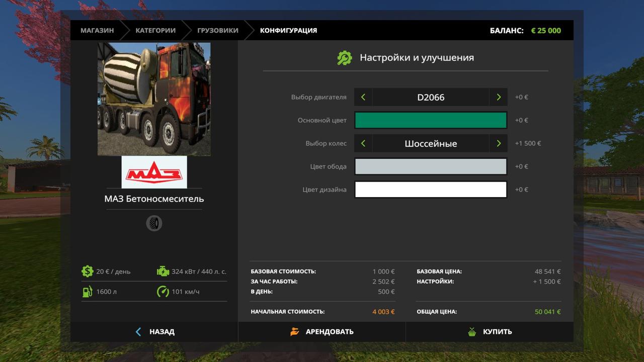Change the gray Цвет обода swatch

pyautogui.click(x=431, y=166)
